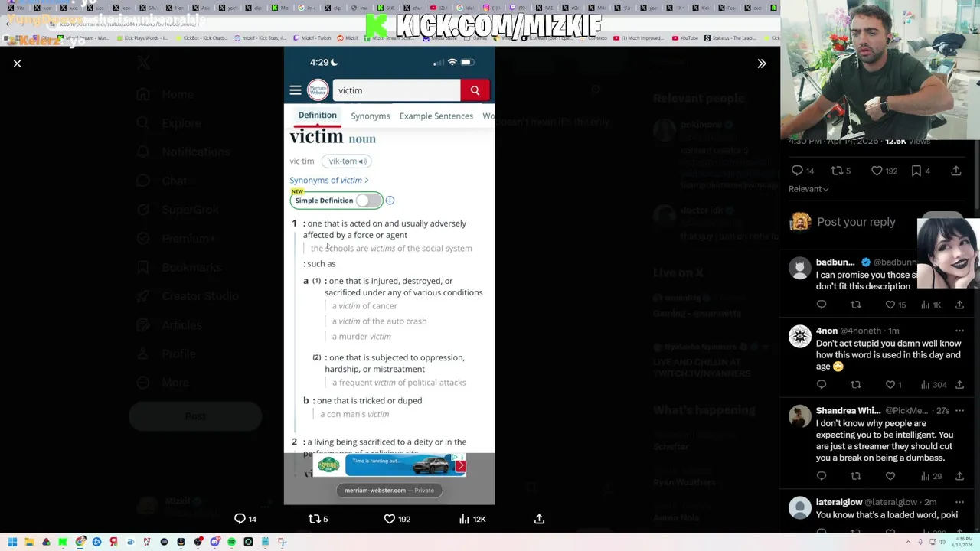Open the Merriam-Webster hamburger menu
Image resolution: width=980 pixels, height=551 pixels.
296,90
